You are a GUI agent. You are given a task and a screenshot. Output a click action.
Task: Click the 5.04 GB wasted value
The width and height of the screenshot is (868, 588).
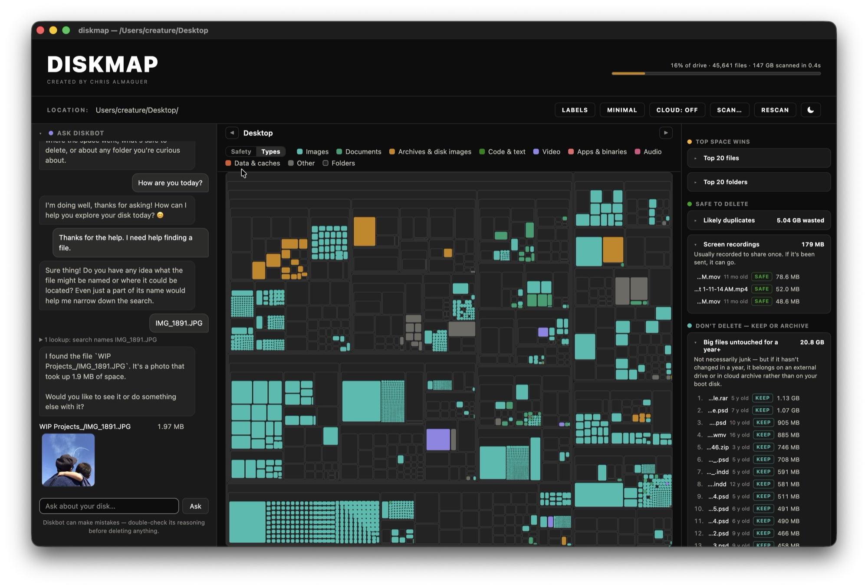[800, 220]
